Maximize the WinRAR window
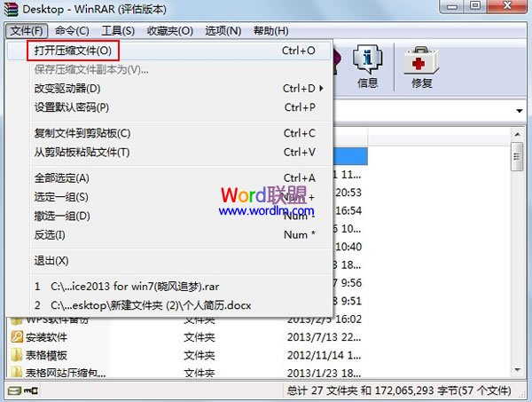This screenshot has height=402, width=532. (x=475, y=6)
